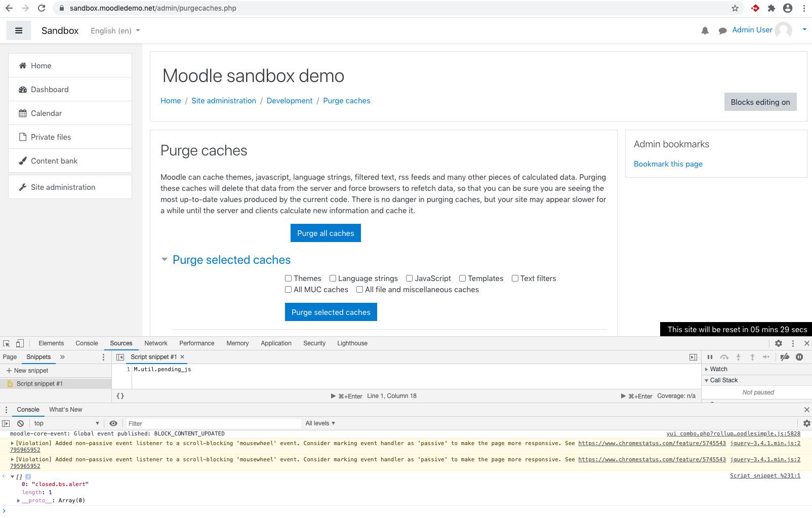This screenshot has width=812, height=518.
Task: Show more Sources navigator tabs
Action: pyautogui.click(x=62, y=357)
